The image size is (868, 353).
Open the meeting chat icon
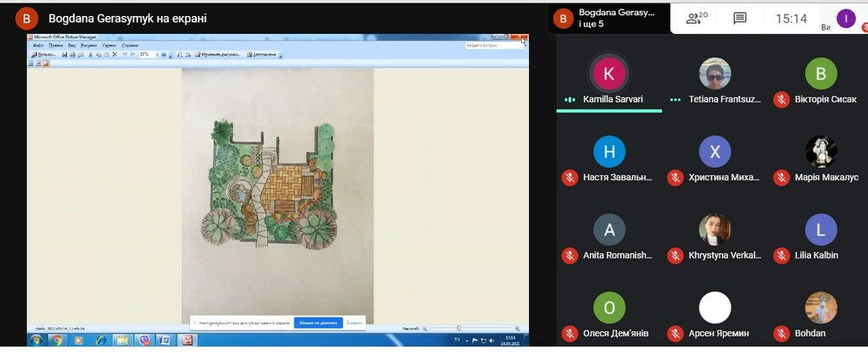[739, 18]
